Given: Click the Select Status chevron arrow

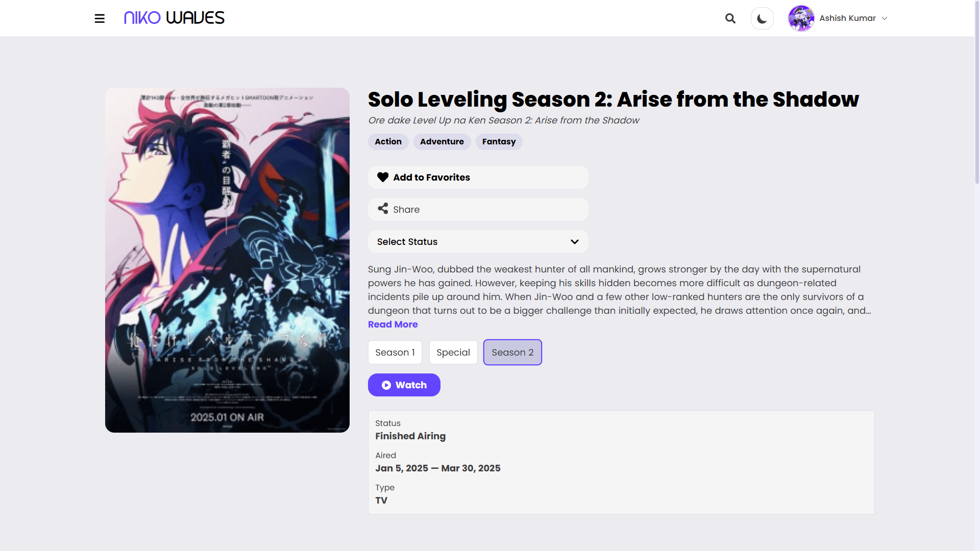Looking at the screenshot, I should click(x=575, y=242).
